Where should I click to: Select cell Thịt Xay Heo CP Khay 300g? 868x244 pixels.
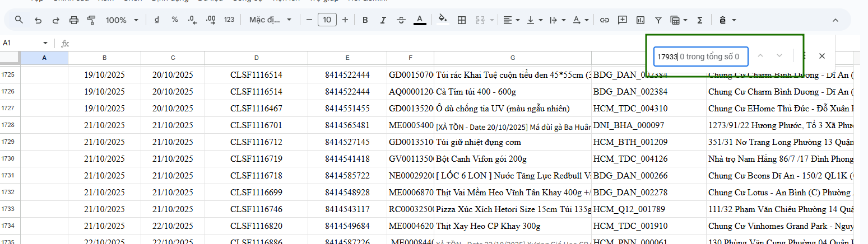click(513, 226)
